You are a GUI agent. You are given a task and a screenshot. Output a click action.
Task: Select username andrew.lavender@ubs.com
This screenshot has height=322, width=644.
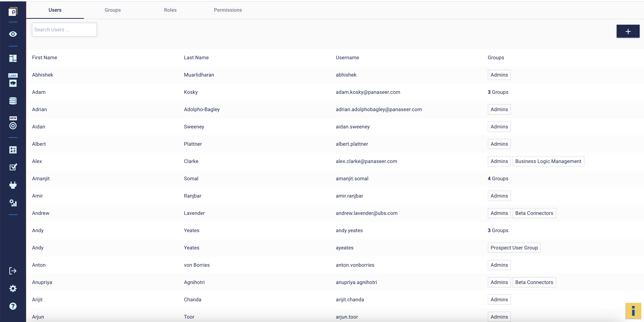tap(366, 213)
